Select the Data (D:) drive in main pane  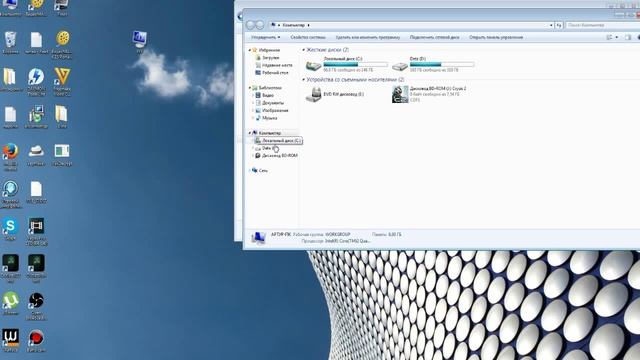(433, 64)
